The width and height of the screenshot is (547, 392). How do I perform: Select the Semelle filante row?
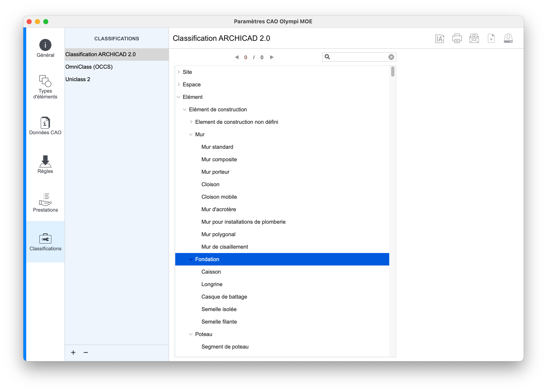click(282, 322)
